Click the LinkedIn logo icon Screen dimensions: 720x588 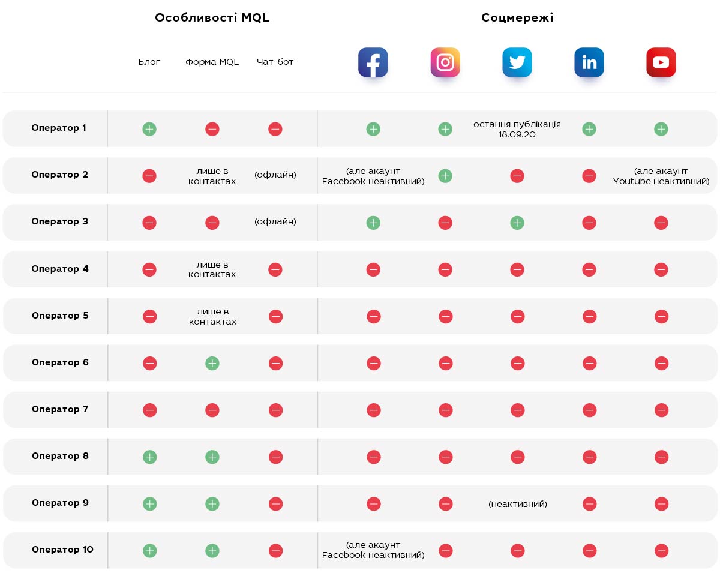(589, 62)
